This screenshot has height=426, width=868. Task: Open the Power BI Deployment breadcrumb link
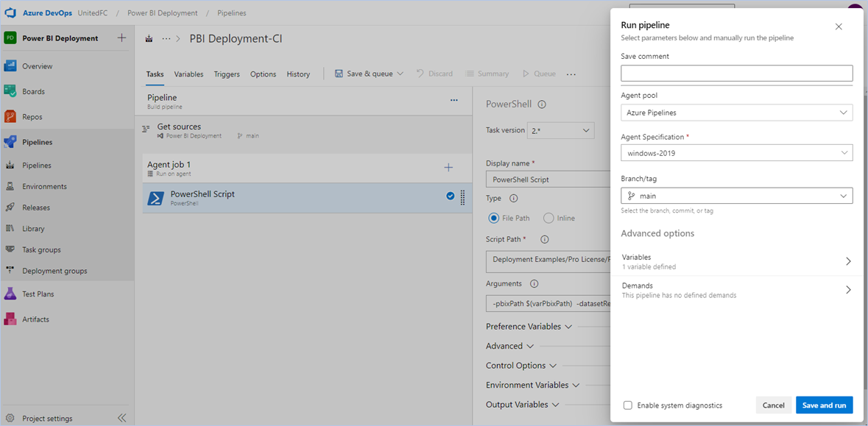coord(162,13)
